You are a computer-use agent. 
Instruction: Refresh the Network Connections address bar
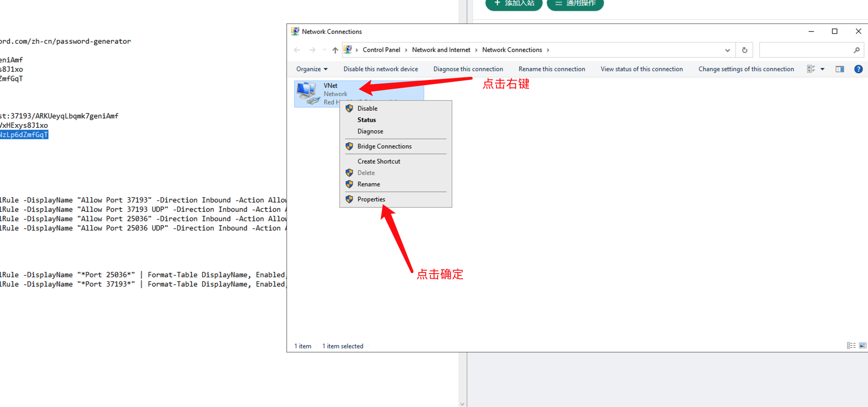tap(744, 50)
